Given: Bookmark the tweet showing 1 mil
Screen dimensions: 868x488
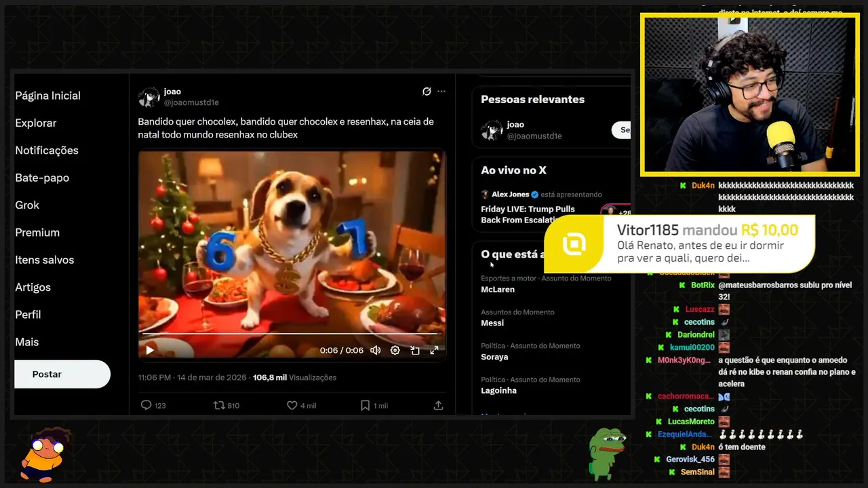Looking at the screenshot, I should pyautogui.click(x=374, y=405).
